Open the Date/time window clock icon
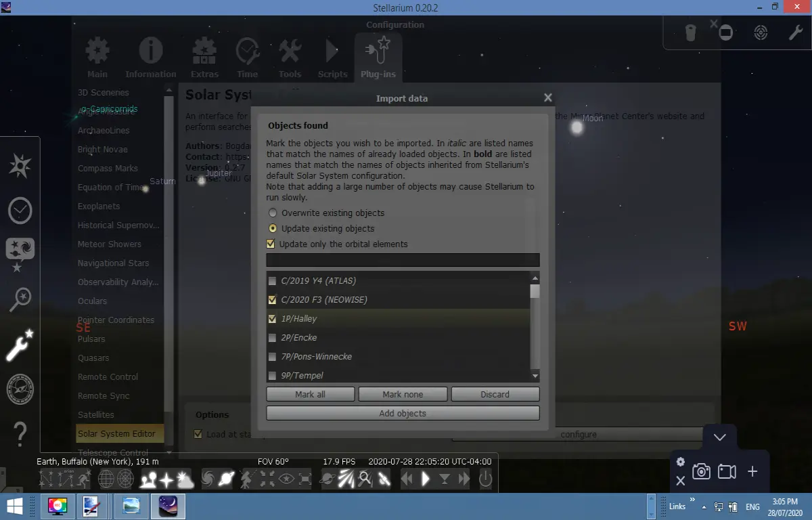The width and height of the screenshot is (812, 520). (x=20, y=211)
